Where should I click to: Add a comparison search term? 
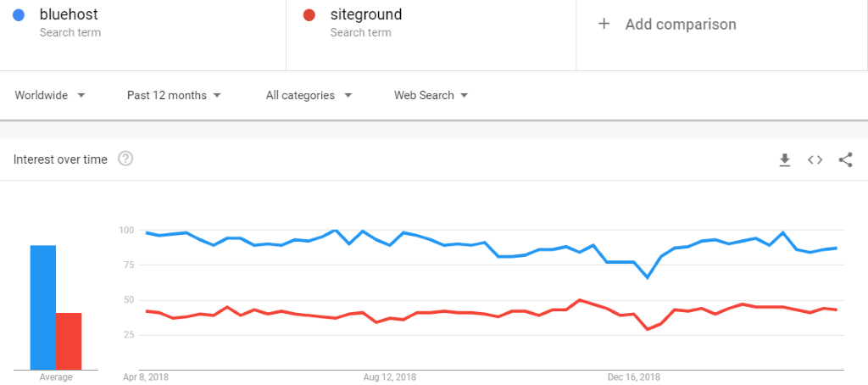(x=681, y=25)
